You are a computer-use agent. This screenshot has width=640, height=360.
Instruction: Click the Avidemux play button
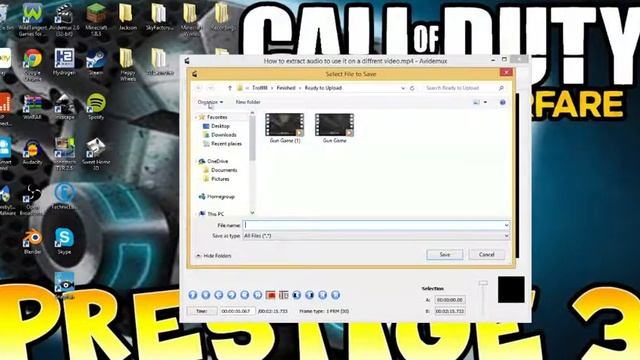point(193,295)
